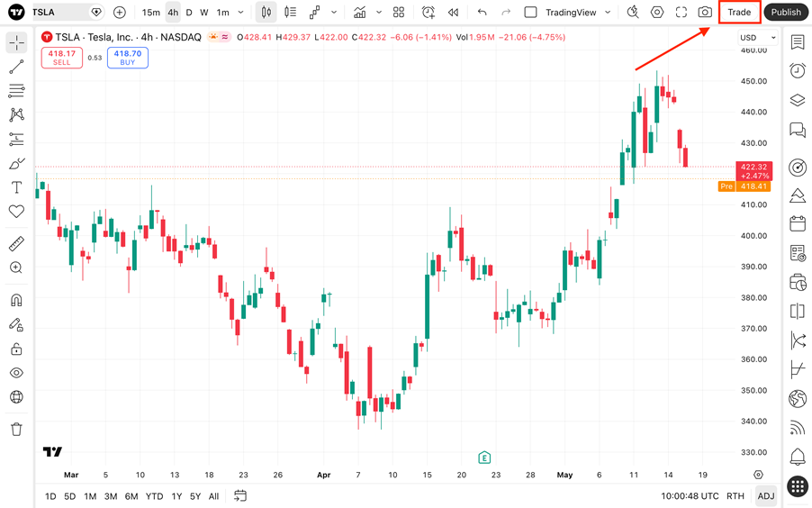Viewport: 812px width, 508px height.
Task: Select the text annotation tool
Action: (16, 187)
